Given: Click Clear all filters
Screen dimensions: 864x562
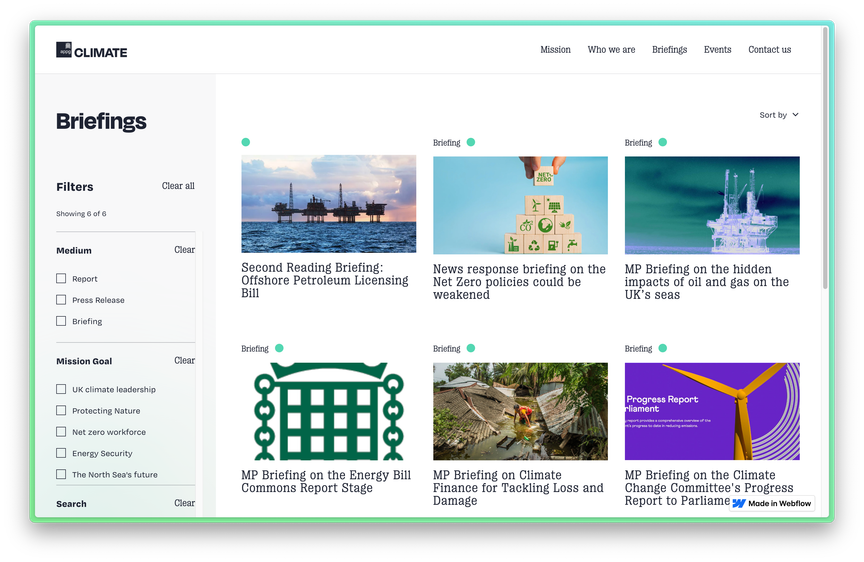Looking at the screenshot, I should (178, 186).
